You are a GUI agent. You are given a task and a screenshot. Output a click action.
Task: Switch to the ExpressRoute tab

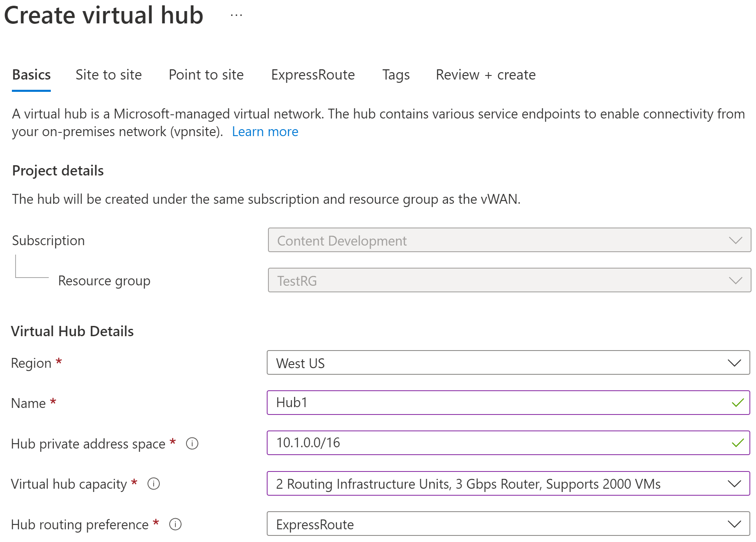[313, 75]
